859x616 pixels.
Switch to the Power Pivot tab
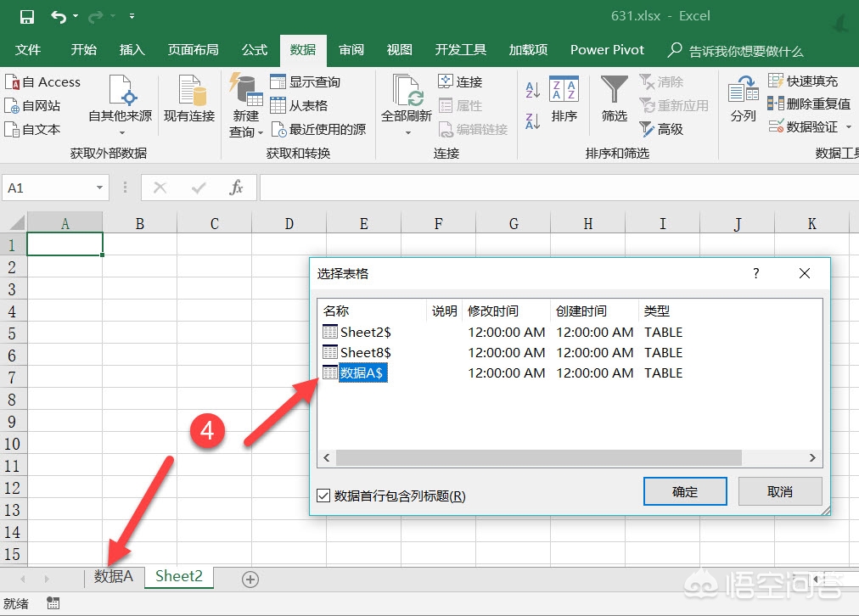pyautogui.click(x=607, y=50)
